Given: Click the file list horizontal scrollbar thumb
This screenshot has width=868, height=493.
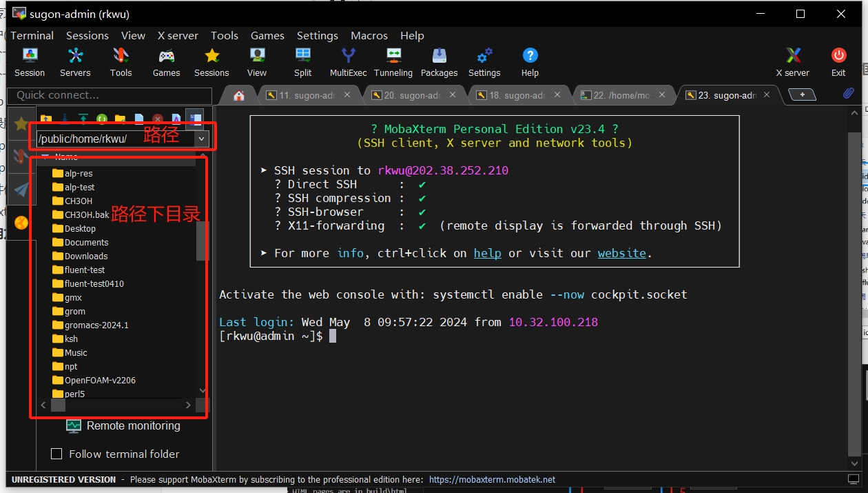Looking at the screenshot, I should click(58, 405).
